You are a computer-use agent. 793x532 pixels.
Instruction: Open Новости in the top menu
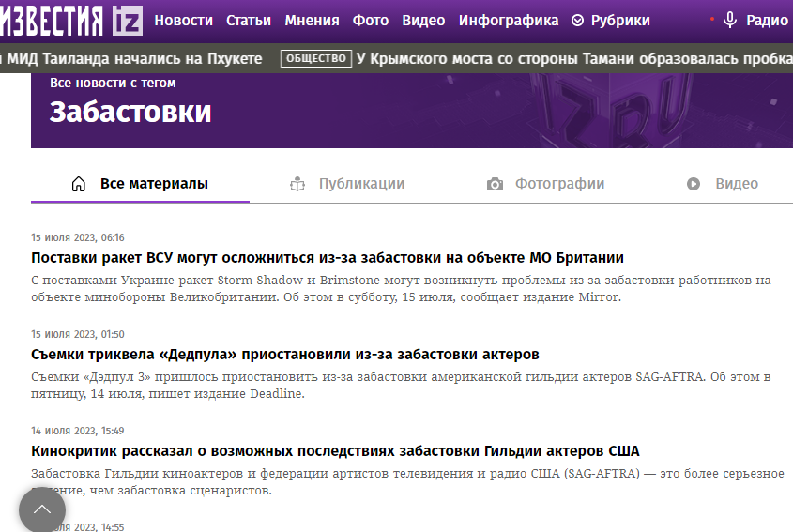pyautogui.click(x=183, y=21)
